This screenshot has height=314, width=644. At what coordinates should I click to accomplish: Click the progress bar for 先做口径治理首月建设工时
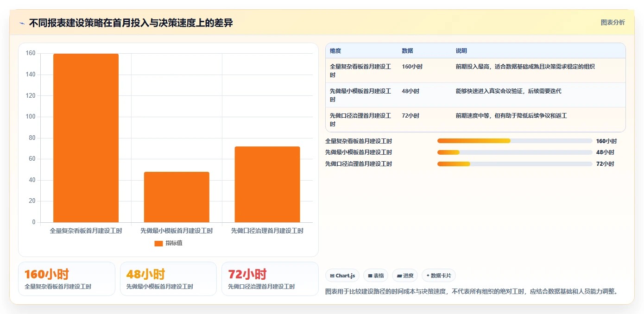tap(515, 164)
